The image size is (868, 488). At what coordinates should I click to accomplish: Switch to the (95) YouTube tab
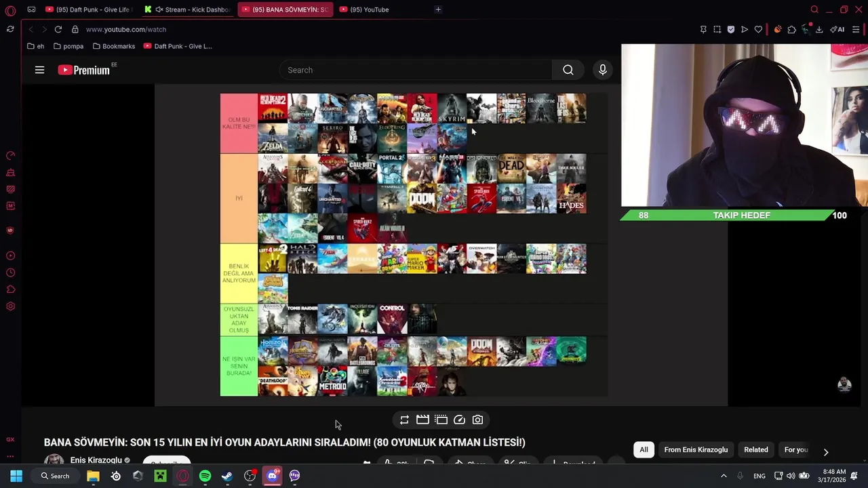tap(370, 9)
